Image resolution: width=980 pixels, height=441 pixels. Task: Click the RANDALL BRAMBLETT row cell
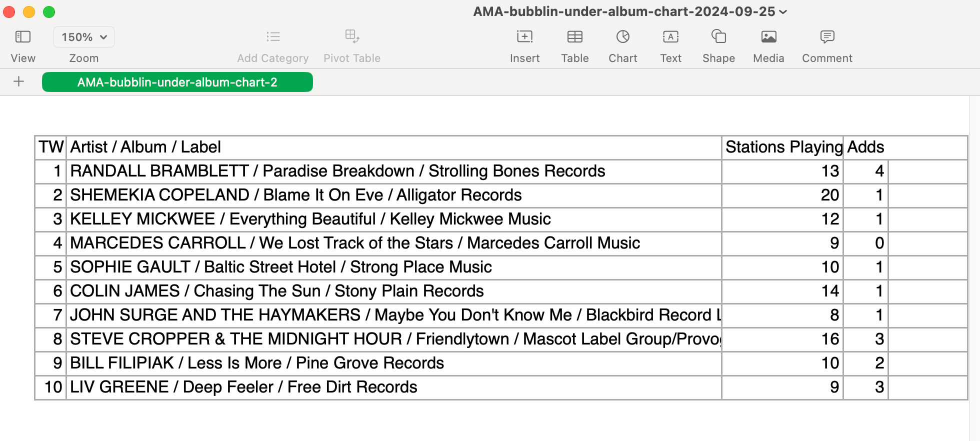[x=393, y=171]
